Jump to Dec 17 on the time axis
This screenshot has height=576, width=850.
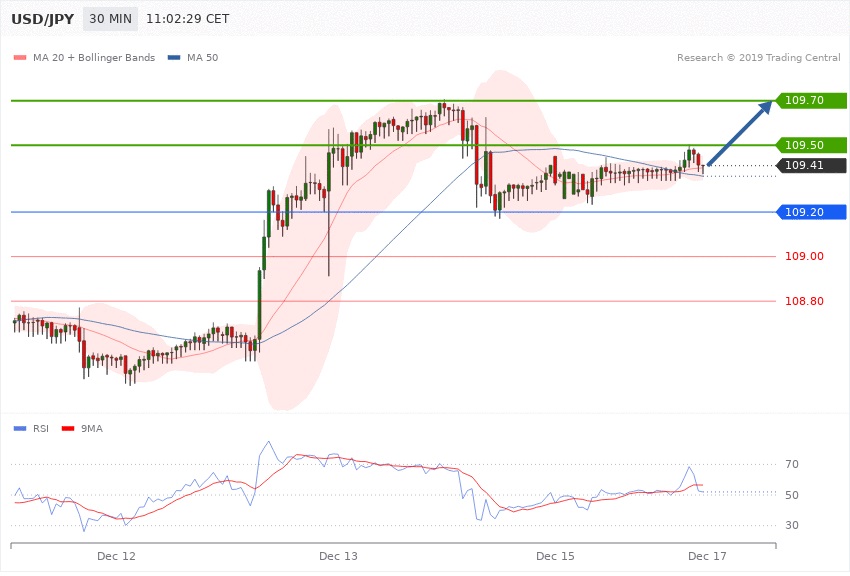click(707, 555)
